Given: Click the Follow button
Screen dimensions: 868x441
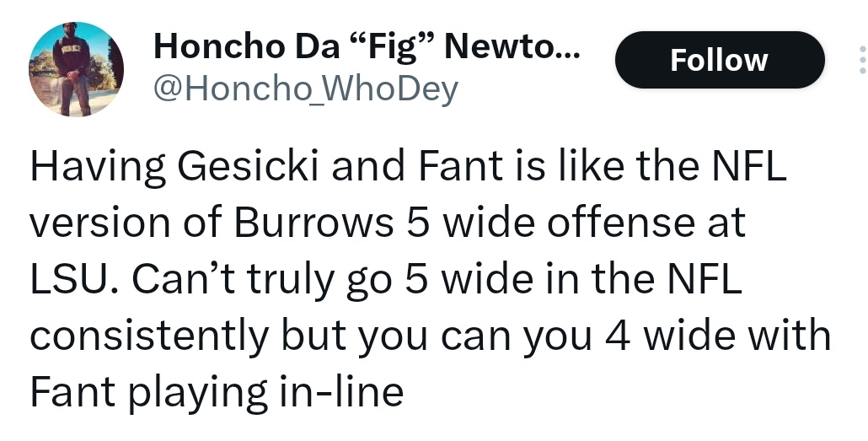Looking at the screenshot, I should tap(720, 60).
